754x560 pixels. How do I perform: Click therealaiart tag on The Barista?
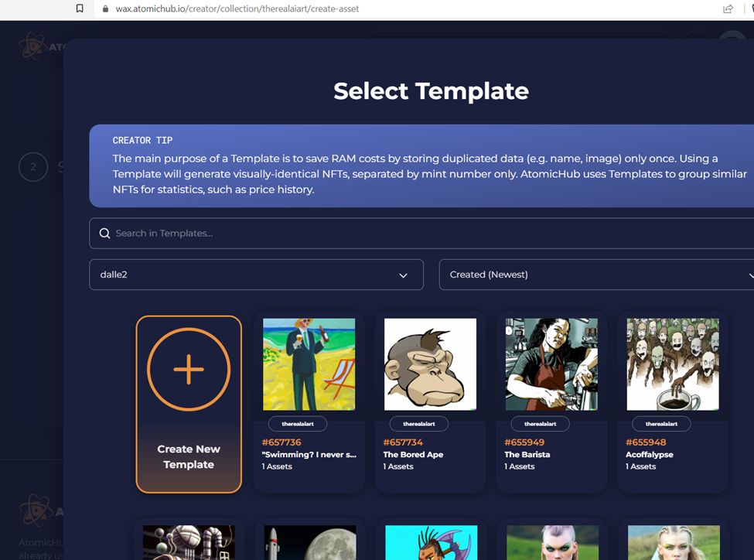[x=540, y=424]
